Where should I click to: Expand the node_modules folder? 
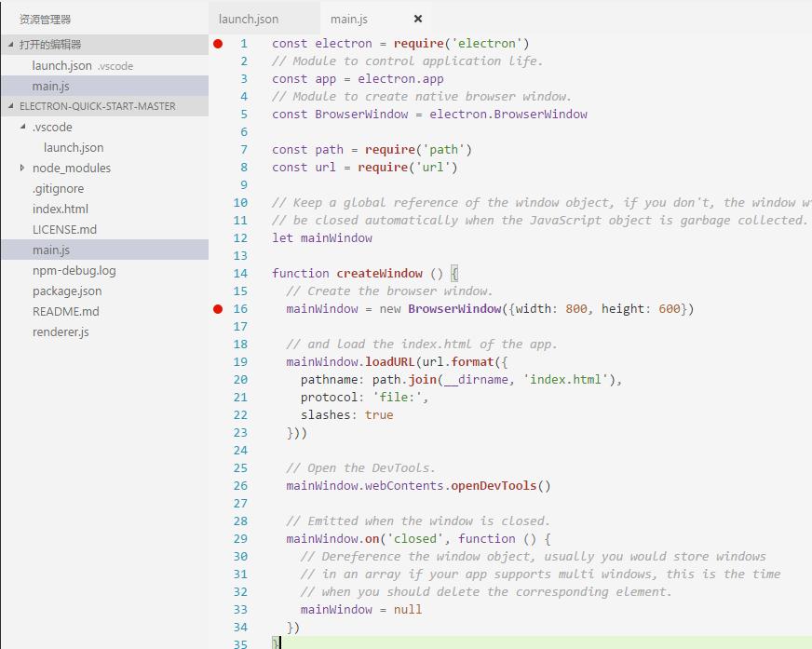pyautogui.click(x=71, y=169)
